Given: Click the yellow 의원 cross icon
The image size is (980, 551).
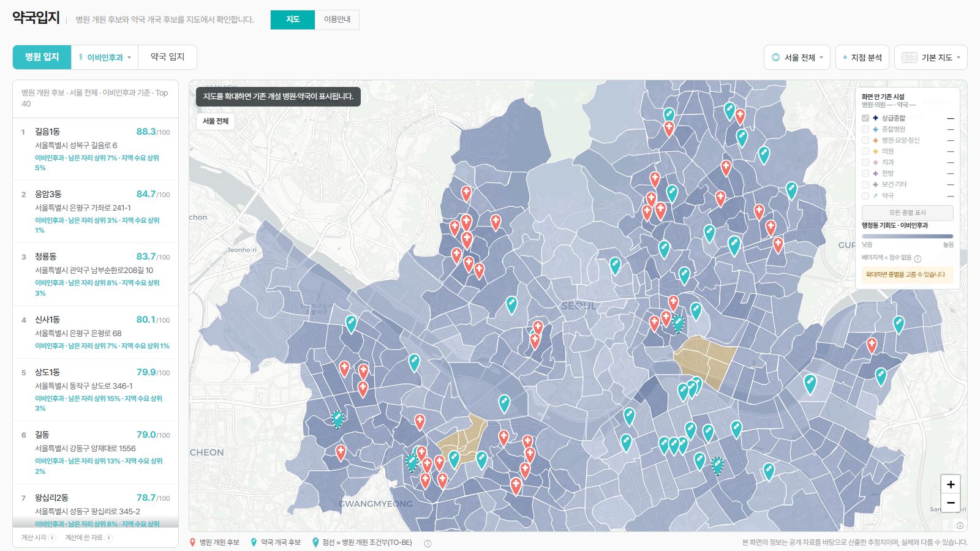Looking at the screenshot, I should (875, 151).
